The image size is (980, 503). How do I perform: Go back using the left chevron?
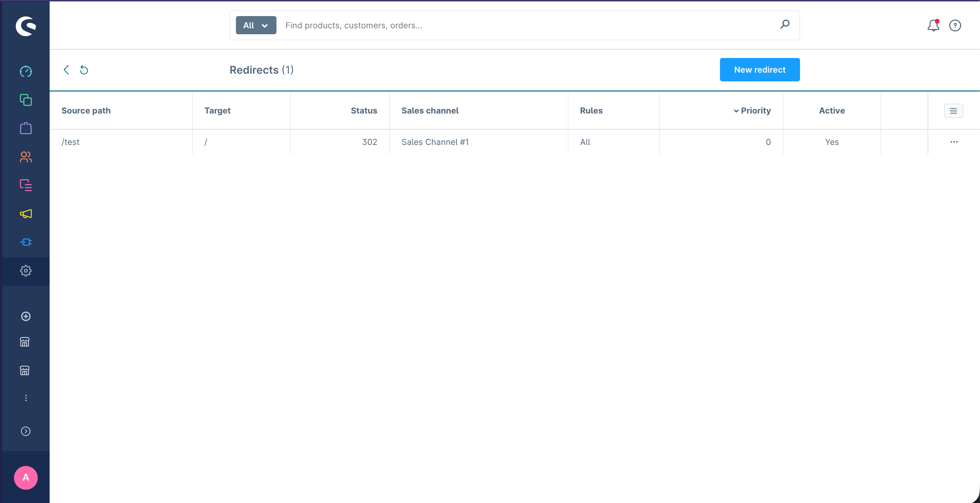click(66, 70)
